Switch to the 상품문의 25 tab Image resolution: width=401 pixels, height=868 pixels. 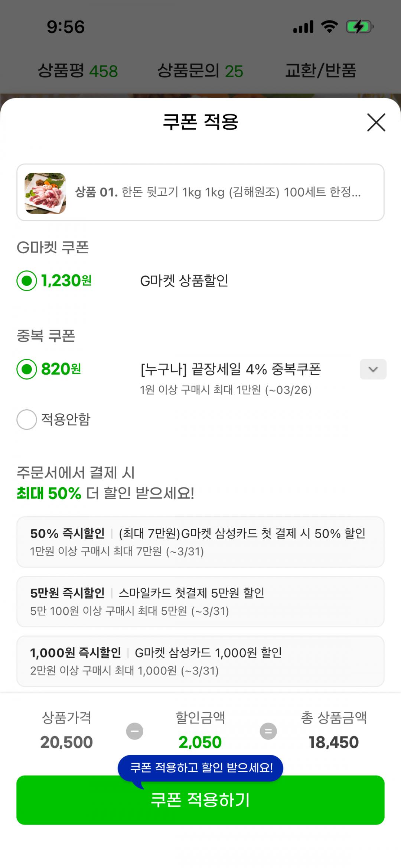200,71
